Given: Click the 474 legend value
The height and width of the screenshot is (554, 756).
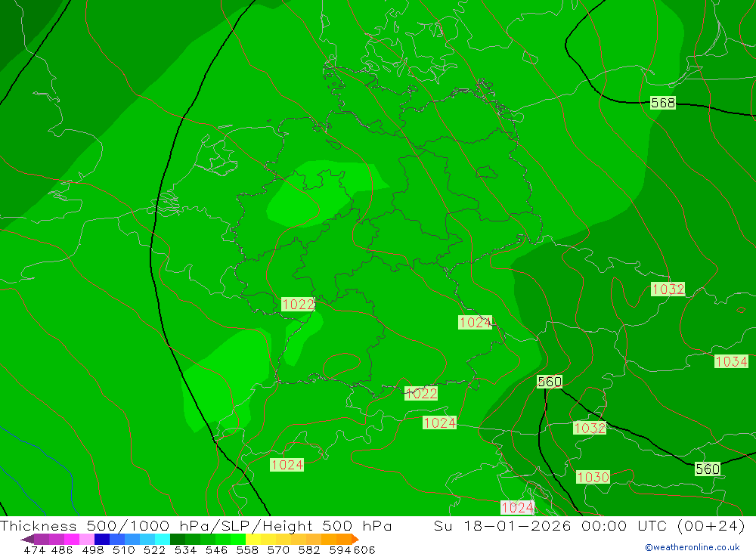Looking at the screenshot, I should click(34, 549).
